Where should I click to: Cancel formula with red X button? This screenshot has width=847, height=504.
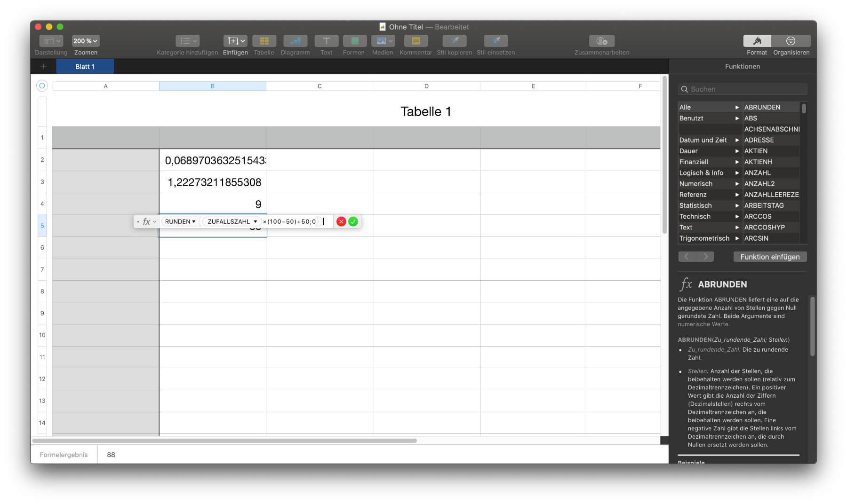(x=341, y=221)
